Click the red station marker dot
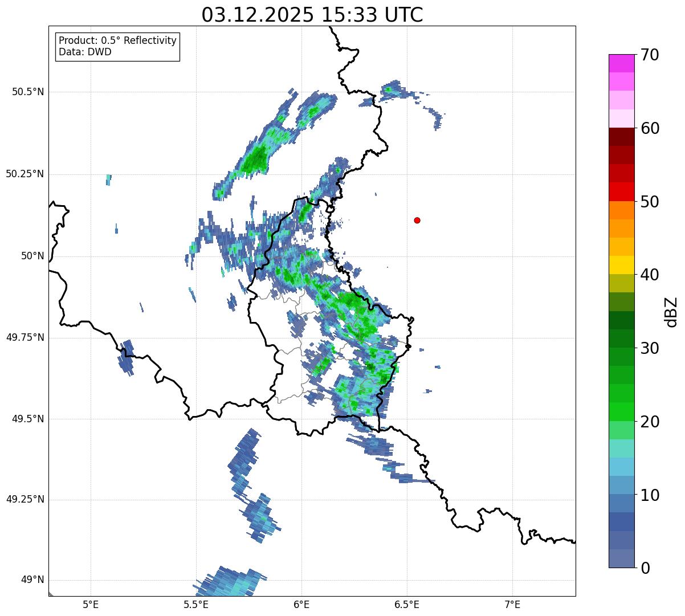 tap(417, 220)
